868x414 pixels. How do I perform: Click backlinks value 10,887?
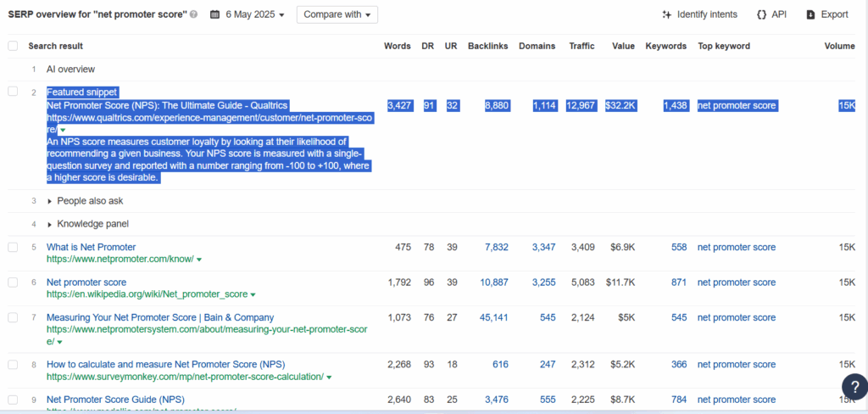494,283
